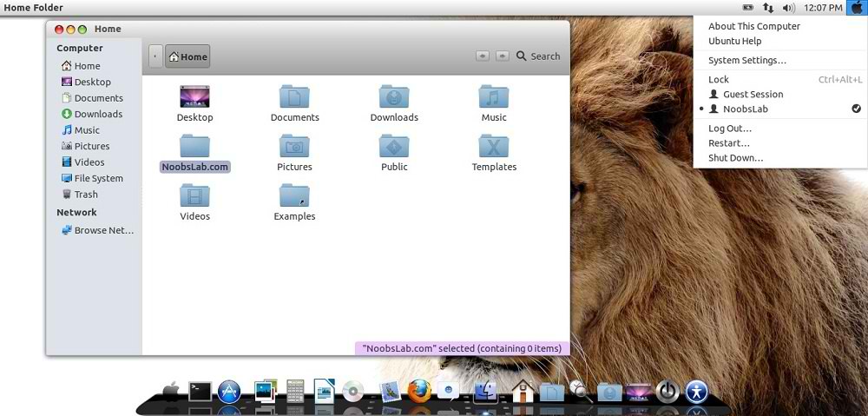Go back with the left arrow beside Search

tap(482, 56)
